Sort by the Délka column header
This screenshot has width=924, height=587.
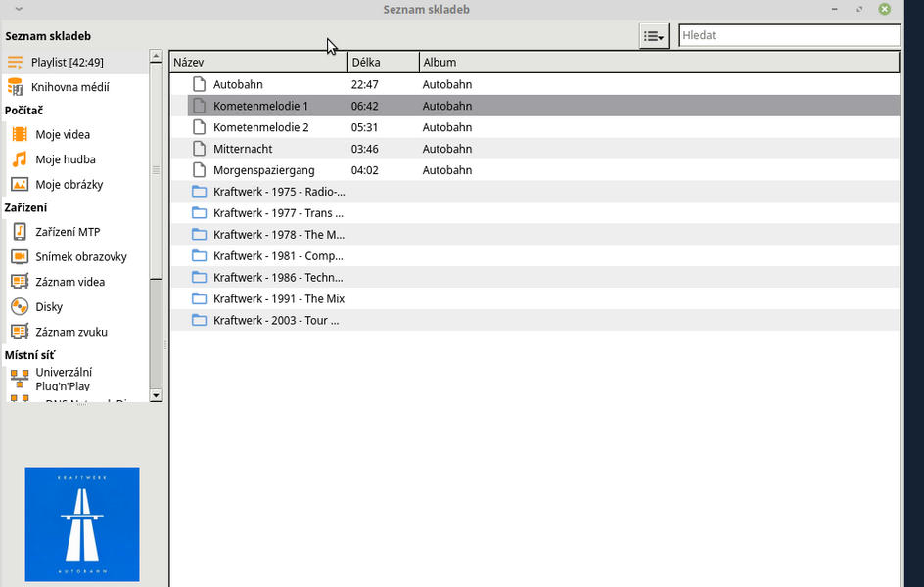click(384, 62)
